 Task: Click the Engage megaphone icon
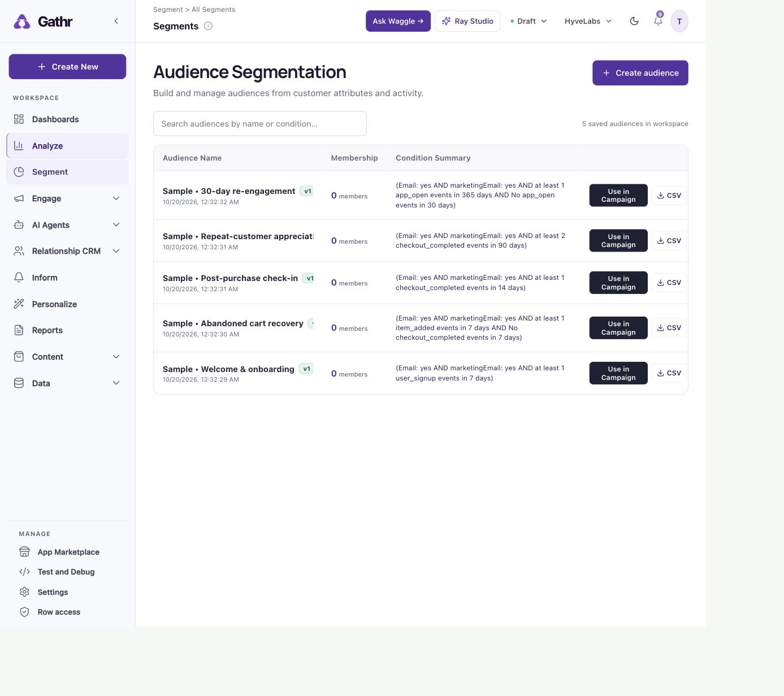click(x=19, y=198)
